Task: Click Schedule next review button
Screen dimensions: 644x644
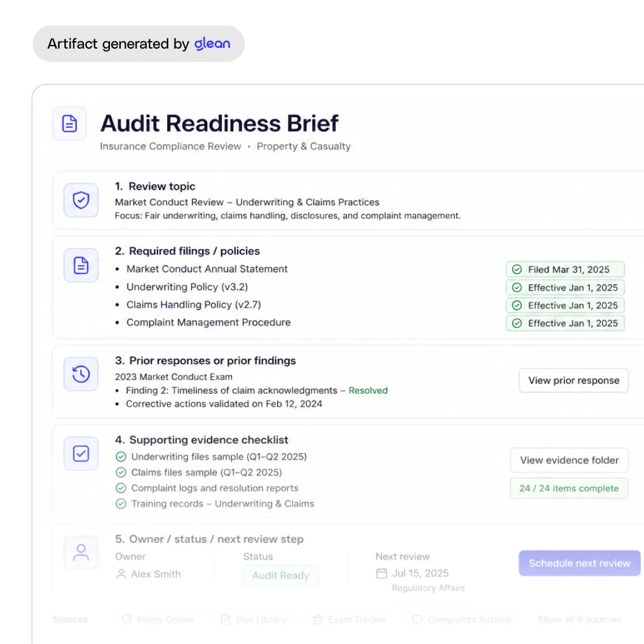Action: point(580,563)
